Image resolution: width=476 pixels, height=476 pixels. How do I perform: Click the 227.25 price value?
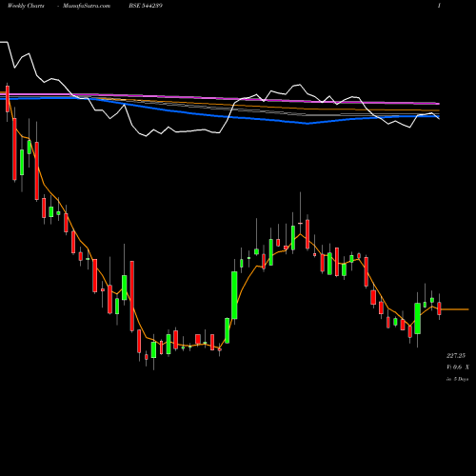456,356
